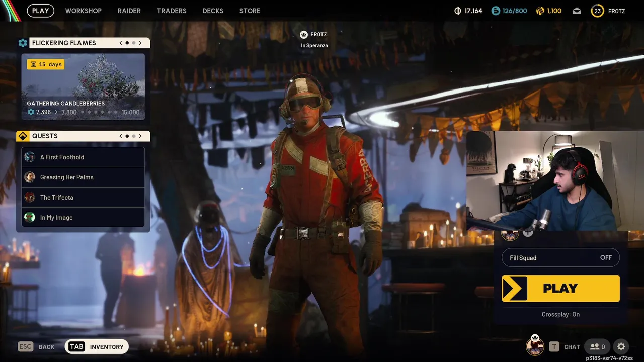The height and width of the screenshot is (362, 644).
Task: Open the PLAY tab
Action: [x=40, y=11]
